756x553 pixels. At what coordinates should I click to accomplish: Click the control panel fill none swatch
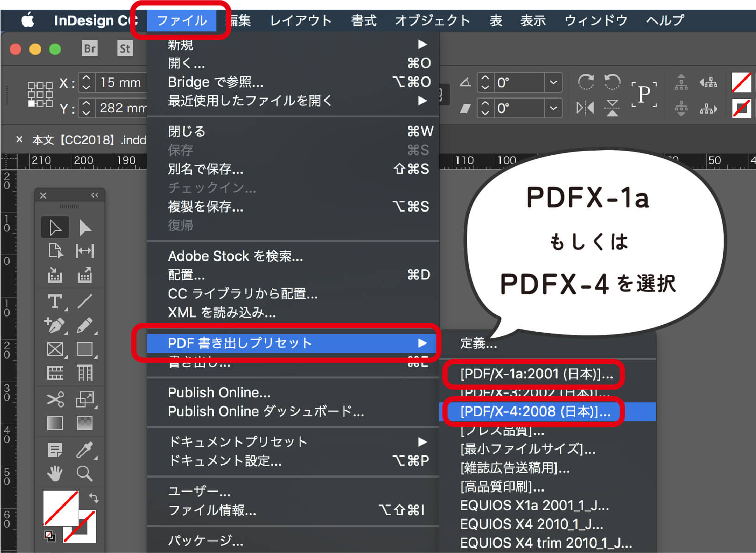point(741,83)
